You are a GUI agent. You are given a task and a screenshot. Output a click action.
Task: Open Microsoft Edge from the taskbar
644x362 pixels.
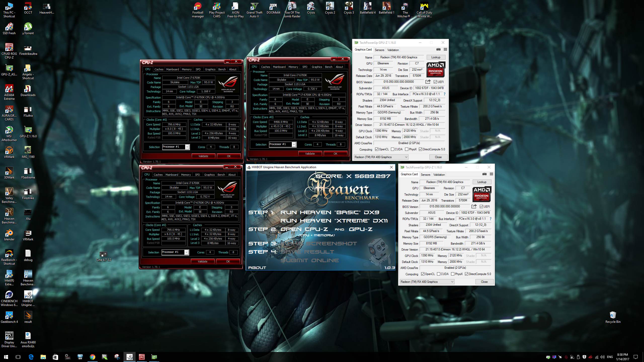pos(31,357)
